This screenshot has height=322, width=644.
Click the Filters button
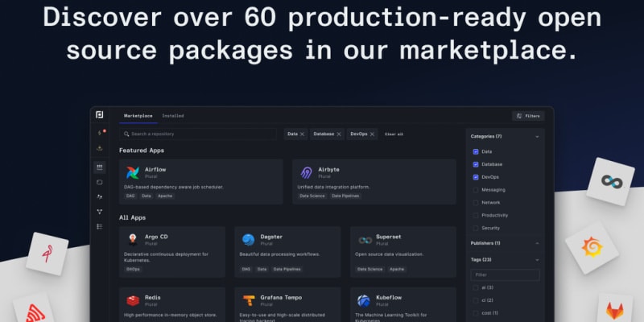tap(528, 116)
